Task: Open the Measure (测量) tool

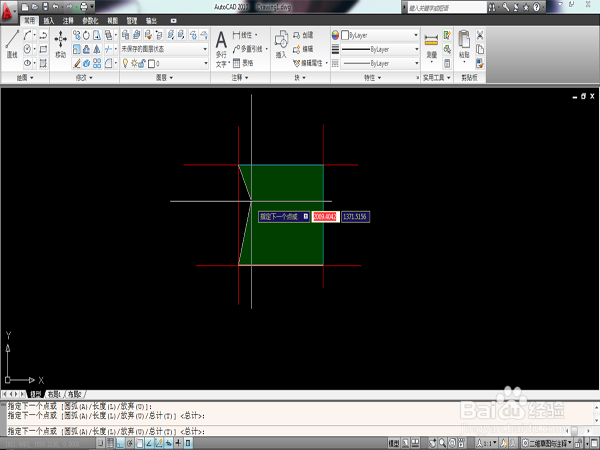Action: [x=432, y=46]
